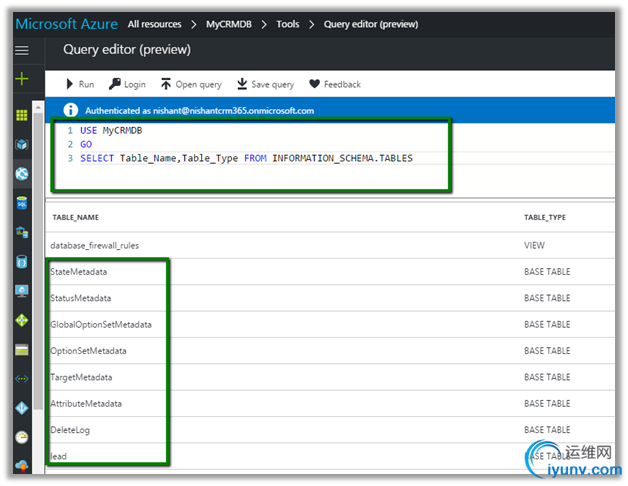Click the Login button label
628x486 pixels.
click(x=135, y=85)
